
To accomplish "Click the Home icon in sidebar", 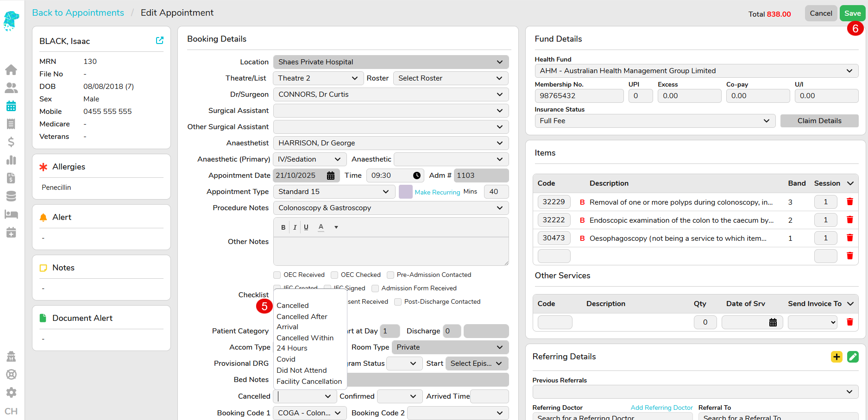I will click(x=11, y=70).
